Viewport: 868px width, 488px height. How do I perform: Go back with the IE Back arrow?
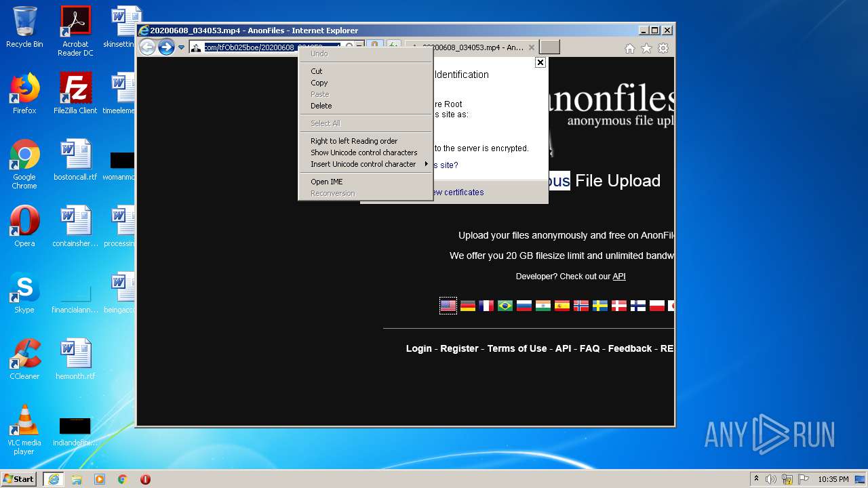[x=147, y=47]
